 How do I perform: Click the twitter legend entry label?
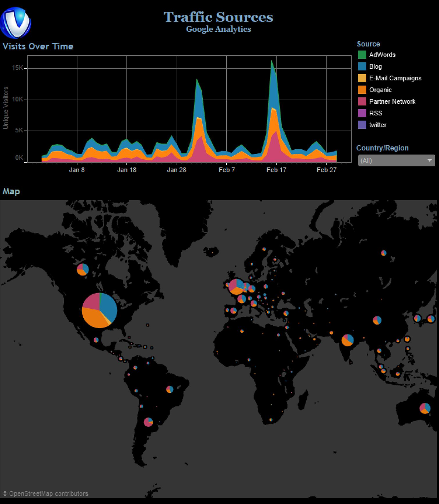378,125
